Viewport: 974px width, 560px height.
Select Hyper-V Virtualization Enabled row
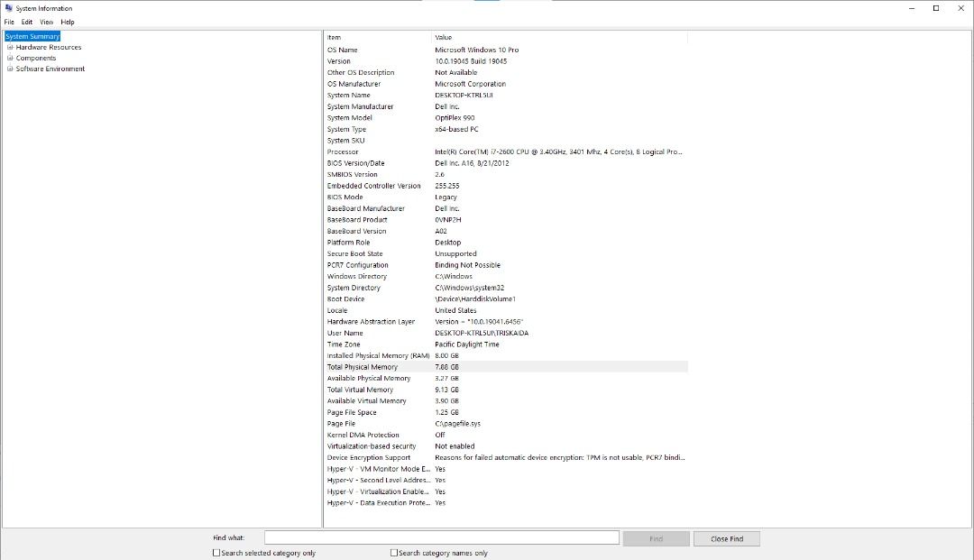pos(506,491)
